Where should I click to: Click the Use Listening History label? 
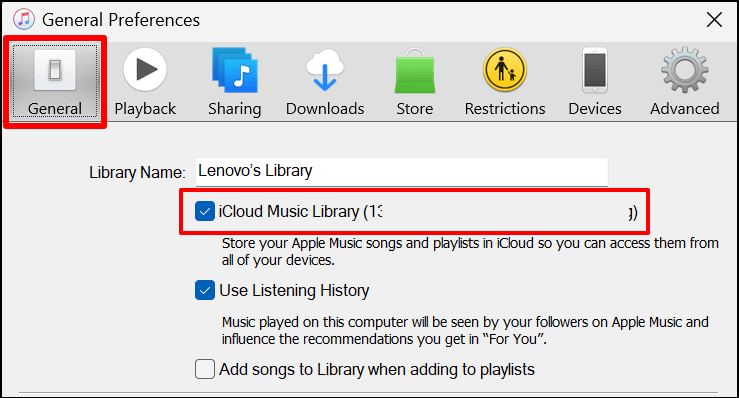pyautogui.click(x=294, y=290)
